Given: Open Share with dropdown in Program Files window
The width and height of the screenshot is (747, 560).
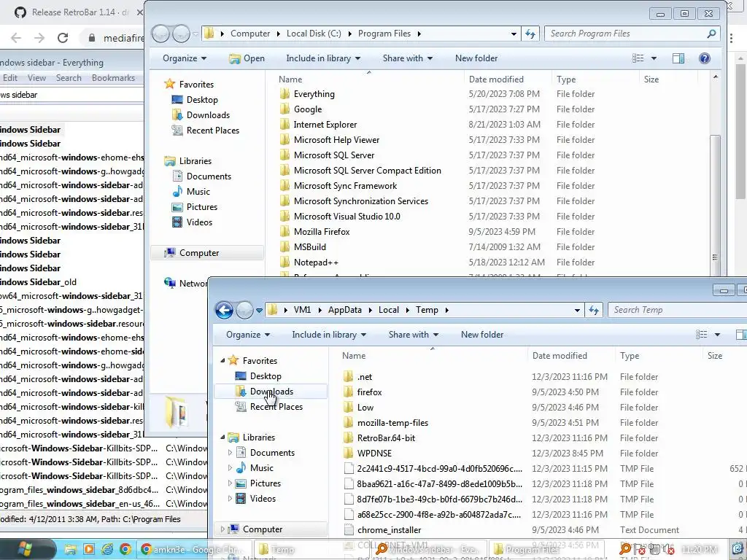Looking at the screenshot, I should coord(407,58).
